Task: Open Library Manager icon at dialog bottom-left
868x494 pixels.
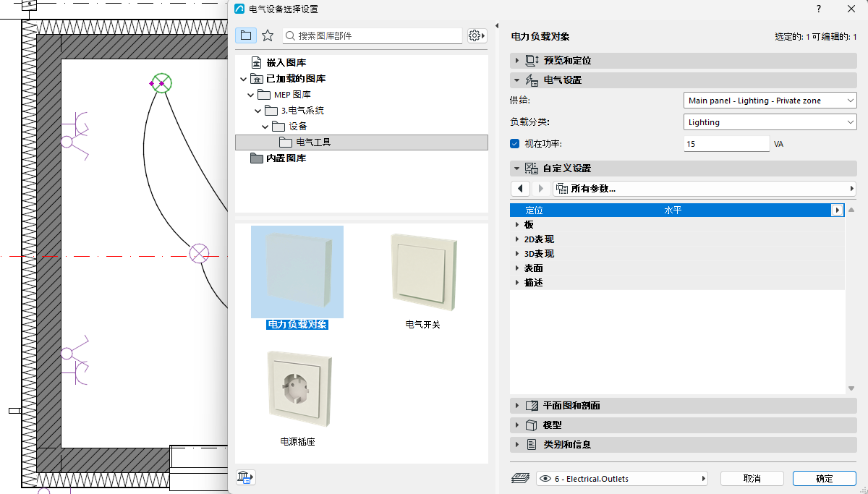Action: [x=246, y=477]
